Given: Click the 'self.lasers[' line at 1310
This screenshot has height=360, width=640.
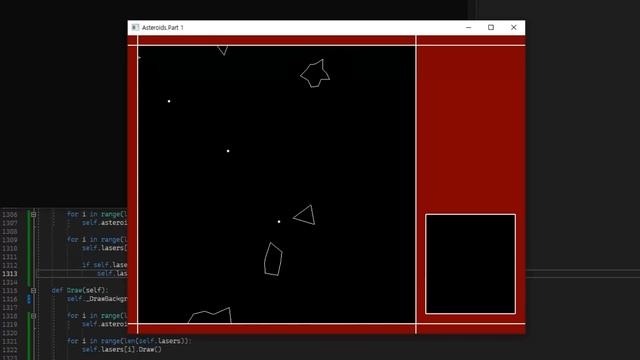Looking at the screenshot, I should click(x=104, y=248).
